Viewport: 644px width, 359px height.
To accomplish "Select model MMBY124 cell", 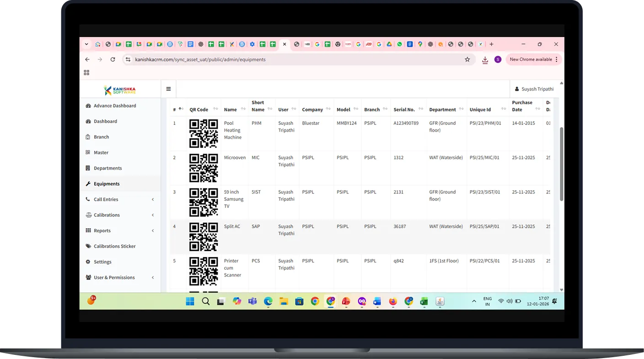I will (346, 123).
